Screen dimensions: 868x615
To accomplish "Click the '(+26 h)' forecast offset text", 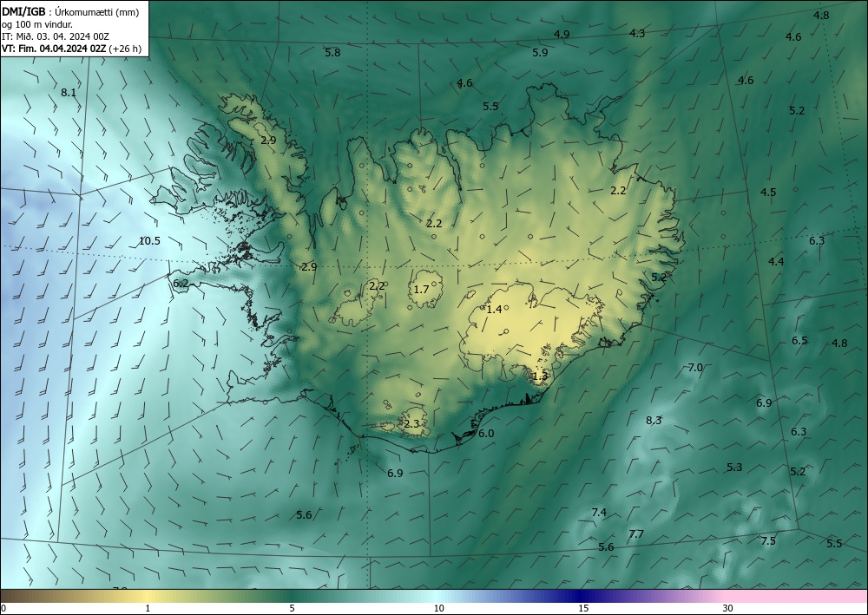I will coord(125,49).
